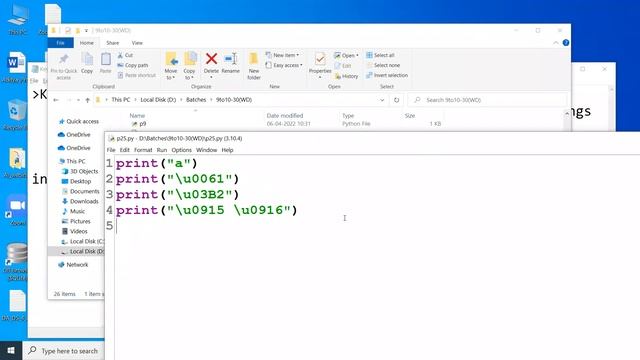Click Invert selection in ribbon
640x360 pixels.
pyautogui.click(x=387, y=76)
